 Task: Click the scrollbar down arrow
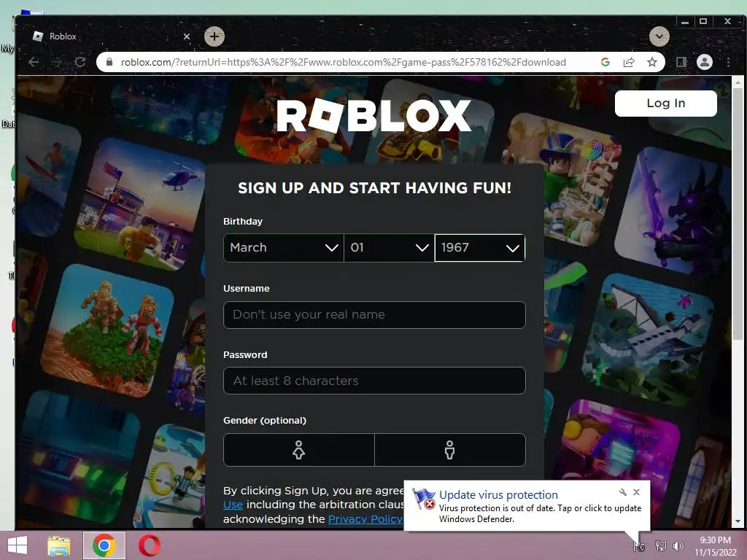[738, 521]
